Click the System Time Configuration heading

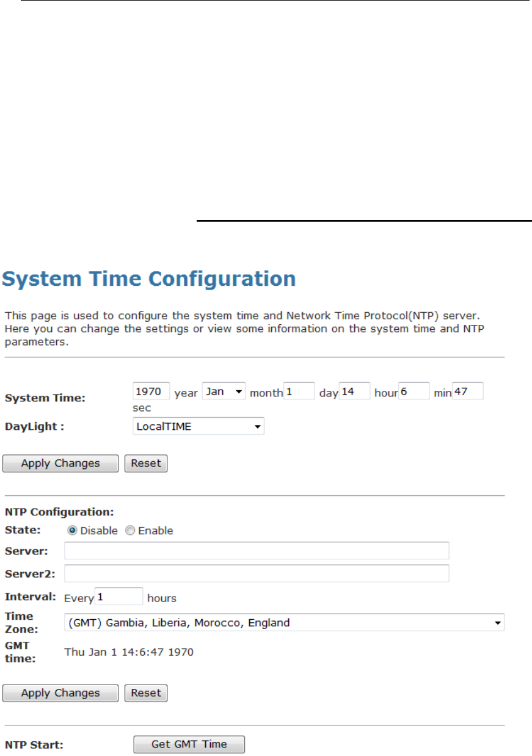tap(150, 279)
